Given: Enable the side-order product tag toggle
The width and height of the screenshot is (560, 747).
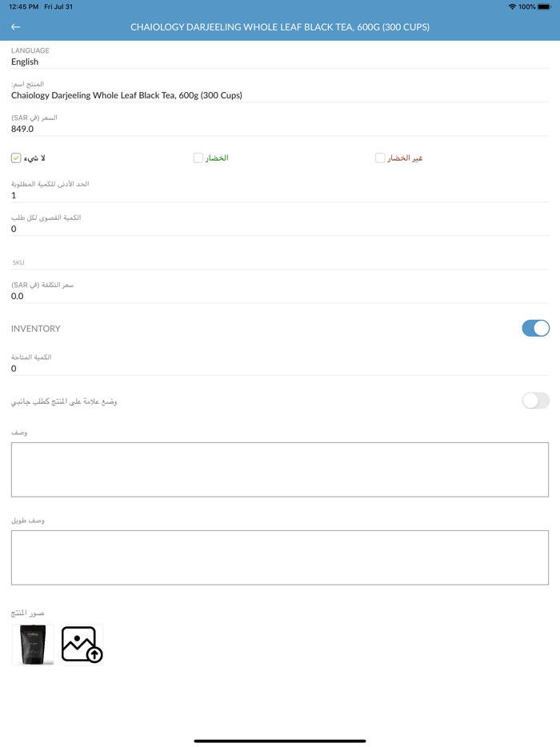Looking at the screenshot, I should (x=535, y=401).
